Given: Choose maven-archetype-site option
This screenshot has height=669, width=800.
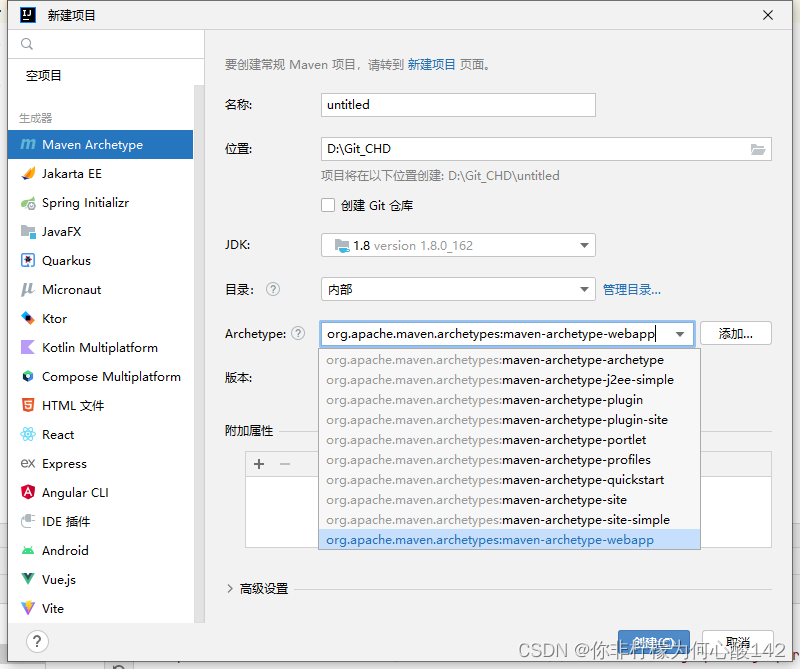Looking at the screenshot, I should click(x=509, y=500).
